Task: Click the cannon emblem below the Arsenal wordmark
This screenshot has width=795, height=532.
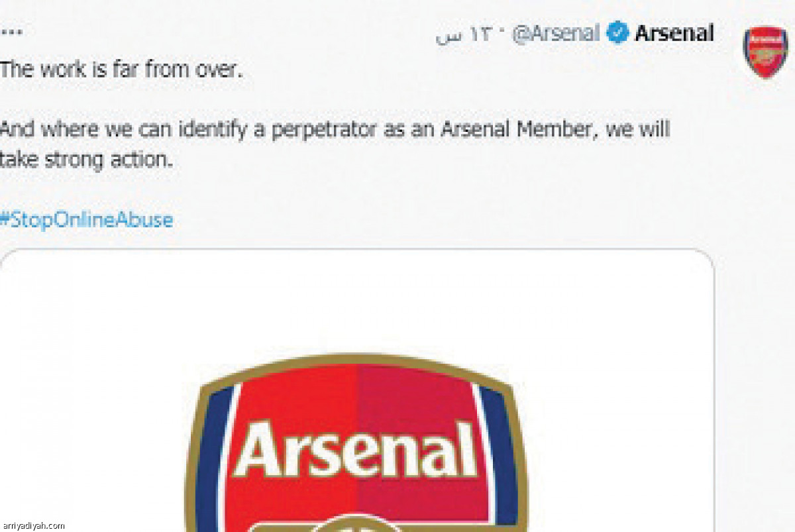Action: tap(357, 524)
